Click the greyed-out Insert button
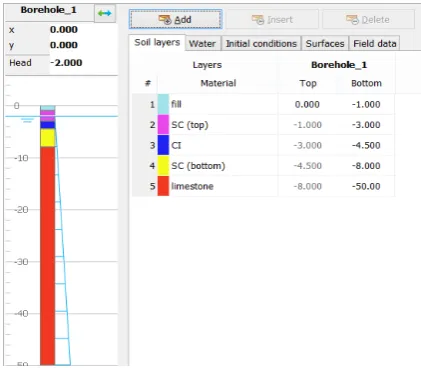The width and height of the screenshot is (421, 368). pos(272,20)
